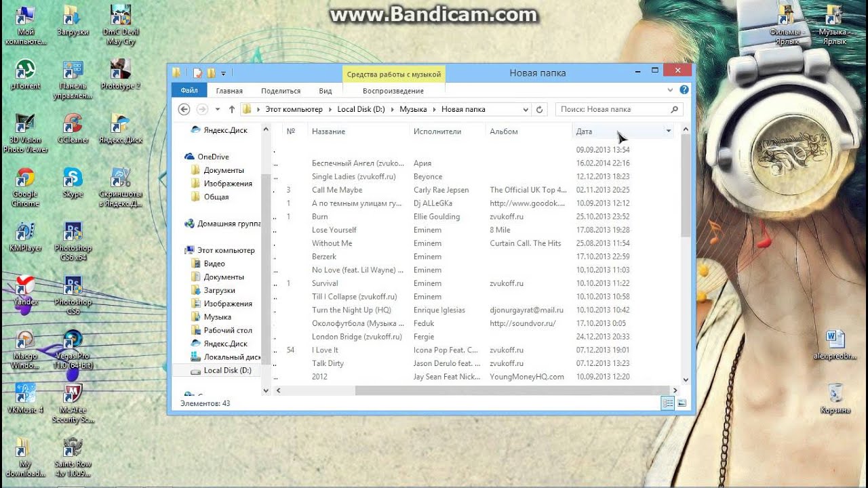
Task: Open the VKMusic 4 shortcut
Action: tap(26, 399)
